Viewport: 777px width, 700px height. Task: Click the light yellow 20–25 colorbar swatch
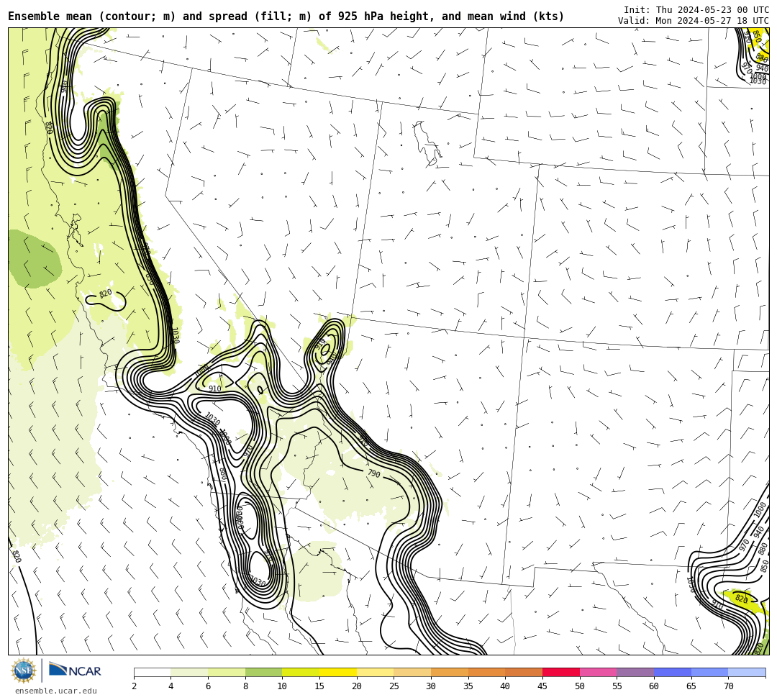click(375, 672)
